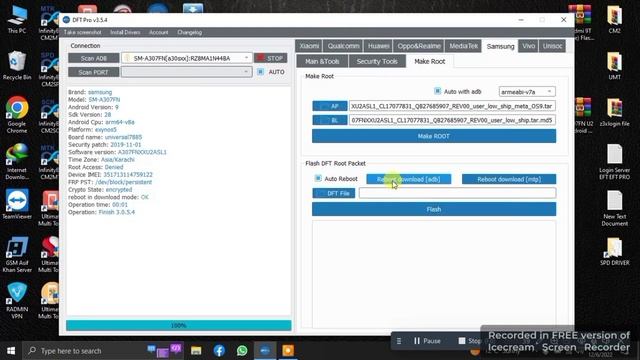640x360 pixels.
Task: Browse for DFT File
Action: 333,193
